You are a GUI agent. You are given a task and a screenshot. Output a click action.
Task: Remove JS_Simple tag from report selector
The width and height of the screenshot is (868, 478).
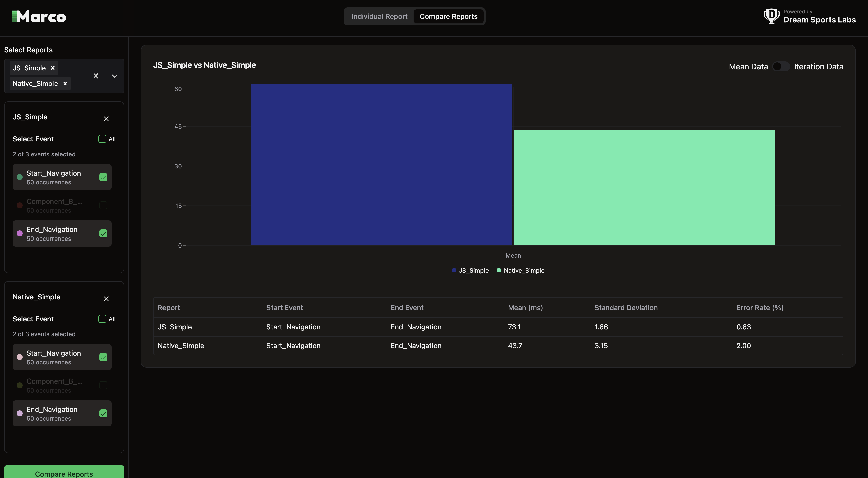tap(52, 68)
